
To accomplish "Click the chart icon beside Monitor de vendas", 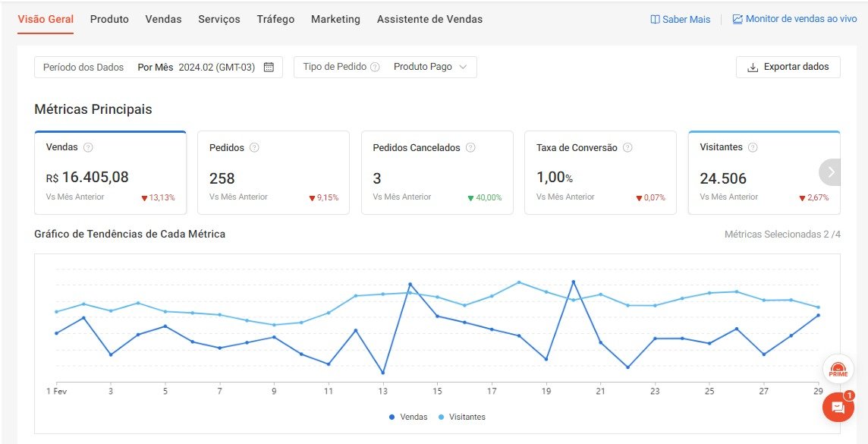I will [x=737, y=20].
